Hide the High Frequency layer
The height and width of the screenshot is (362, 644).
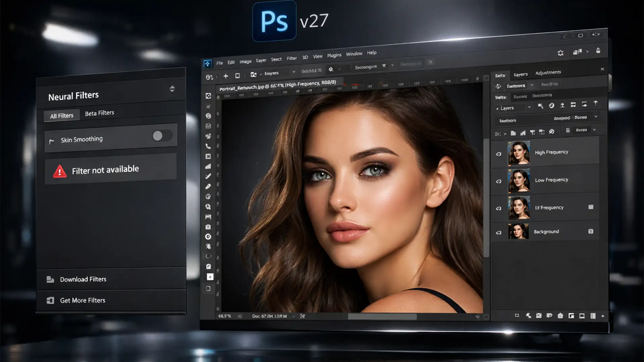coord(499,154)
